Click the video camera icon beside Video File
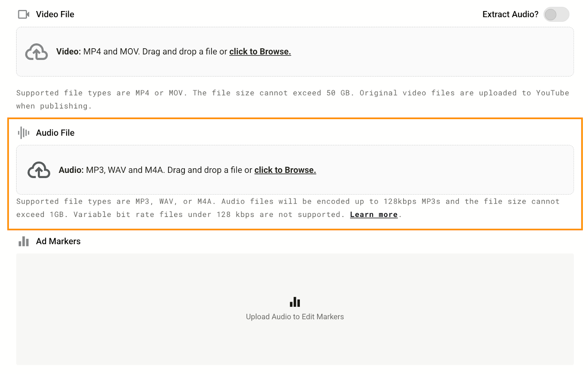Viewport: 588px width, 374px height. [24, 14]
